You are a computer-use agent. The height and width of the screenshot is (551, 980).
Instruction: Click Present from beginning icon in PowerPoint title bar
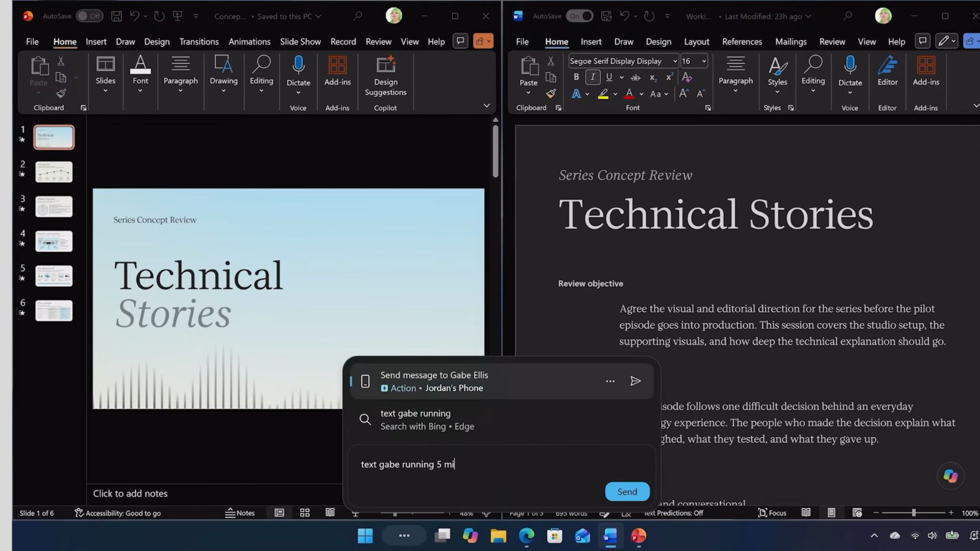(178, 16)
